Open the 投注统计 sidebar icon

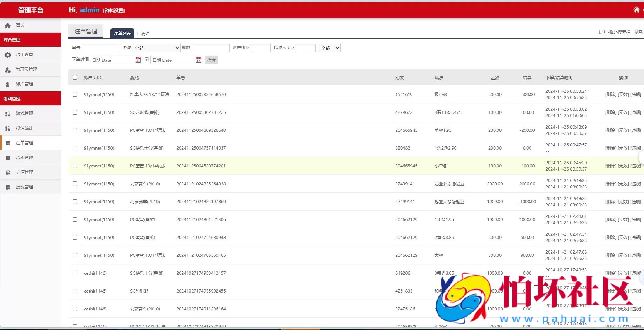click(8, 128)
